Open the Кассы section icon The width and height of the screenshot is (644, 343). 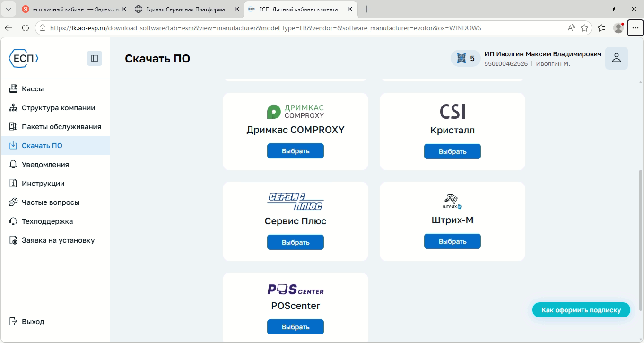[x=13, y=89]
